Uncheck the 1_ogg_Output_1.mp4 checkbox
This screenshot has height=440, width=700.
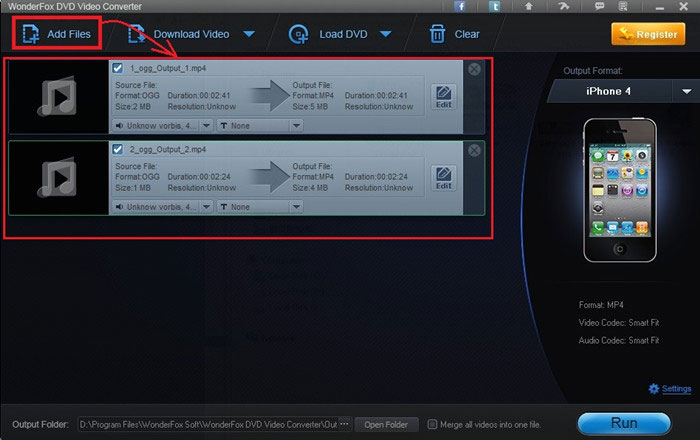(117, 68)
